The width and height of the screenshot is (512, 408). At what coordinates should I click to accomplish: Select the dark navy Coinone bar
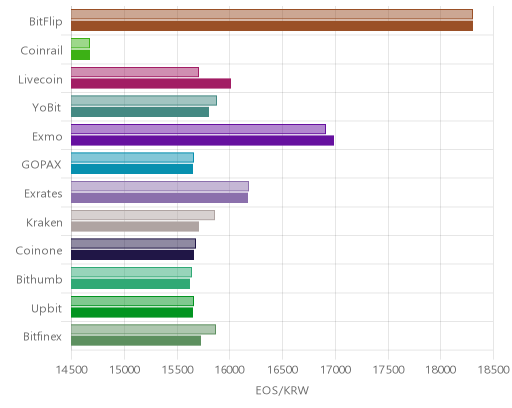click(x=132, y=255)
